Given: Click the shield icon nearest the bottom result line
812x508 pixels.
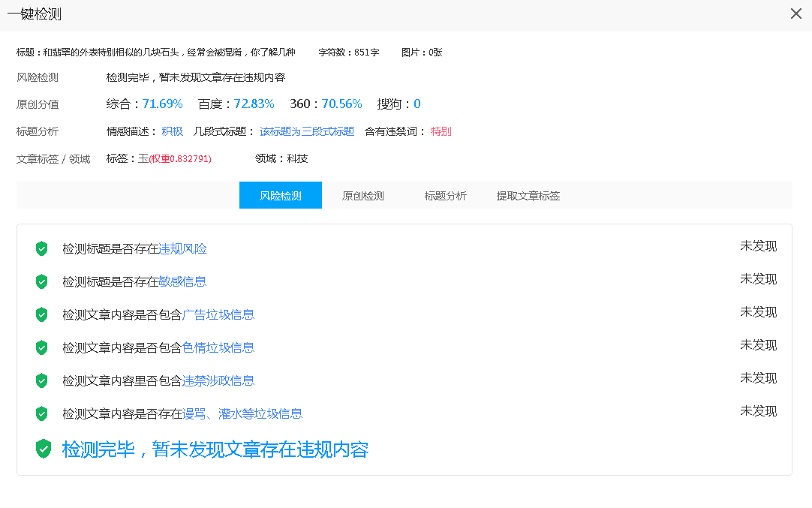Looking at the screenshot, I should (x=42, y=449).
